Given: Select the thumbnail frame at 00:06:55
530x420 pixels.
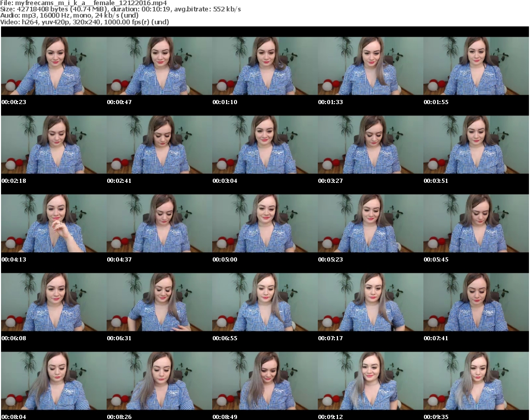Looking at the screenshot, I should pyautogui.click(x=264, y=302).
